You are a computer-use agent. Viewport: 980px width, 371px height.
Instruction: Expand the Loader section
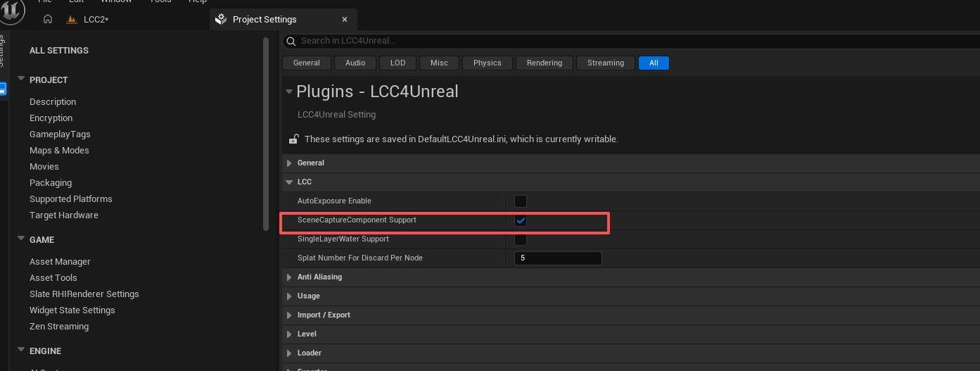(289, 353)
